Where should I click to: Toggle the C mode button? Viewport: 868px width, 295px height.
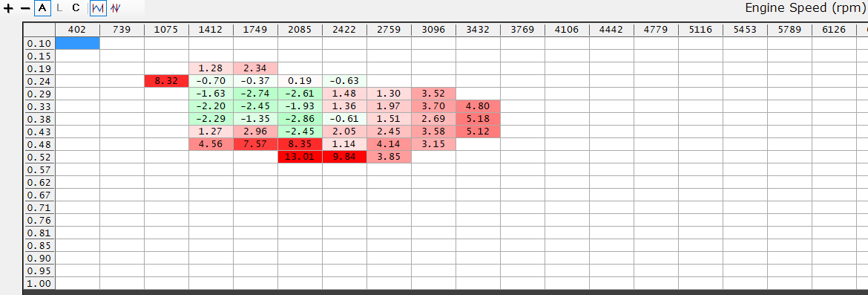click(x=76, y=8)
